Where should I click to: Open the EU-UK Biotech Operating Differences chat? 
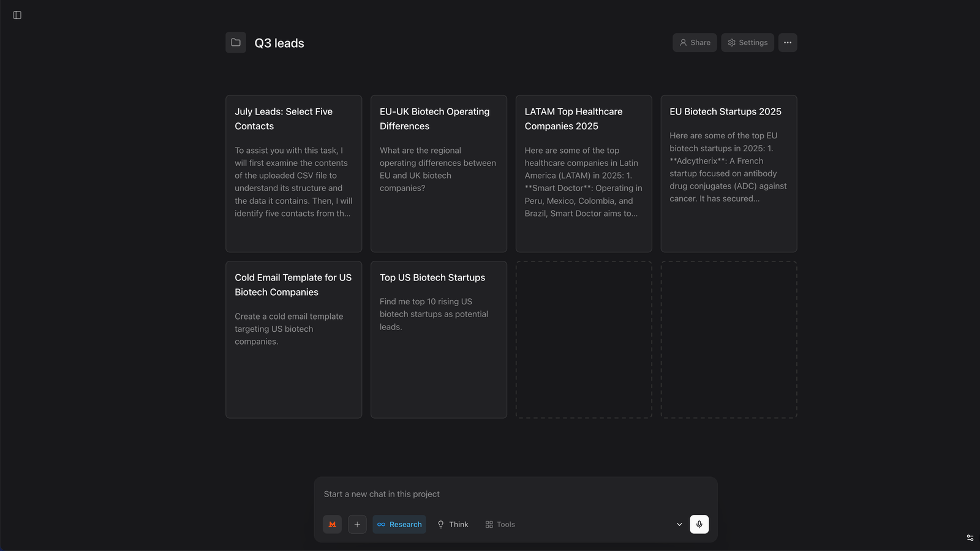click(x=439, y=173)
